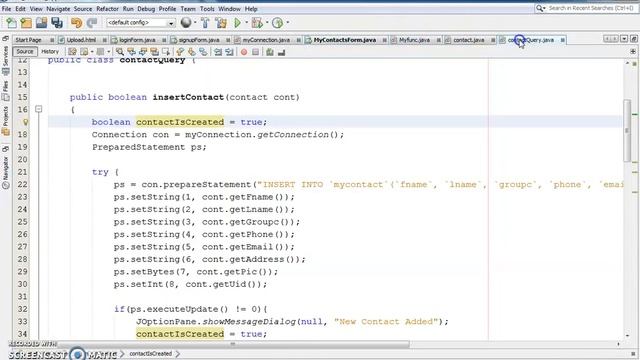Image resolution: width=640 pixels, height=360 pixels.
Task: Click the Undo arrow icon
Action: [76, 23]
